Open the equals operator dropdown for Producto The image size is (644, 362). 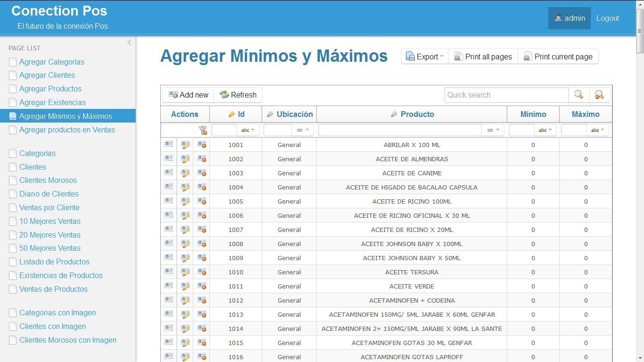493,130
